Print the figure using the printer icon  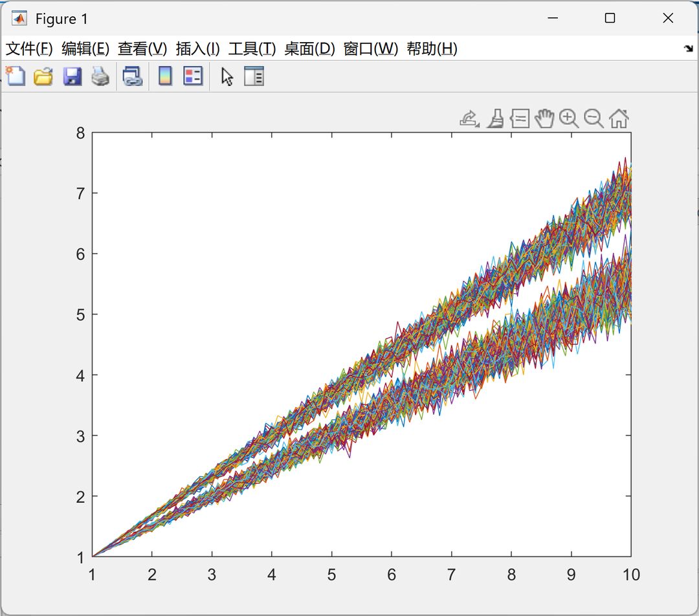(100, 76)
